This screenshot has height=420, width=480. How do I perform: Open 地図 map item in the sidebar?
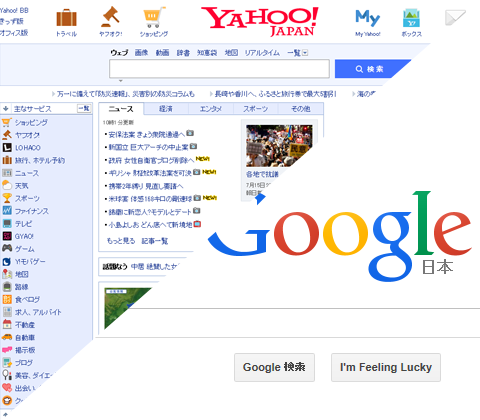(22, 274)
